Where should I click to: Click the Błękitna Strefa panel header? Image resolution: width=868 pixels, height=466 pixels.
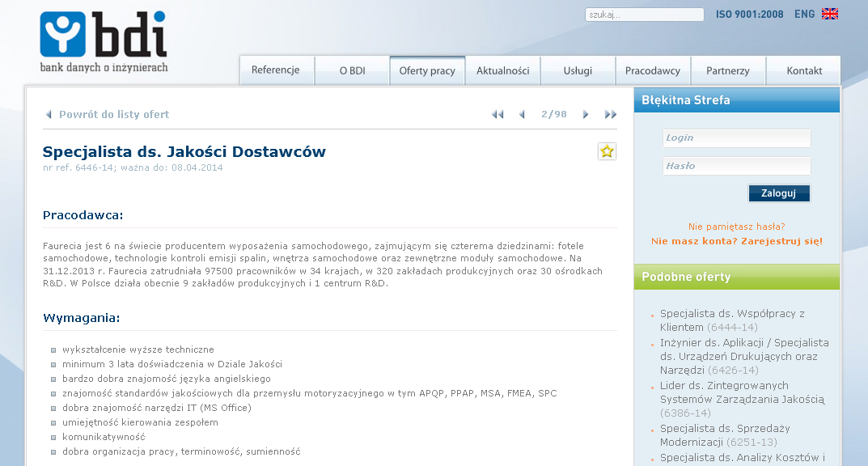pyautogui.click(x=737, y=100)
